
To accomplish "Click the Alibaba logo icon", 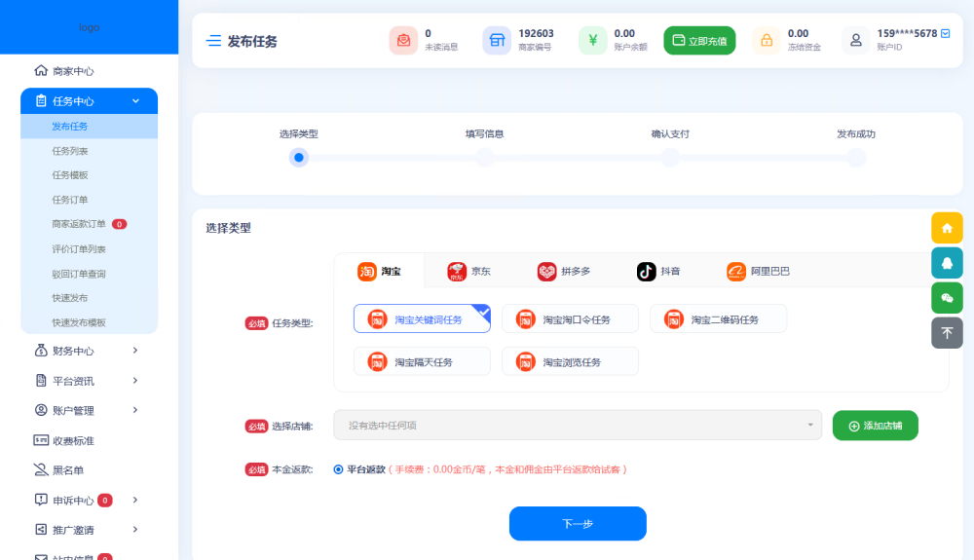I will tap(736, 272).
